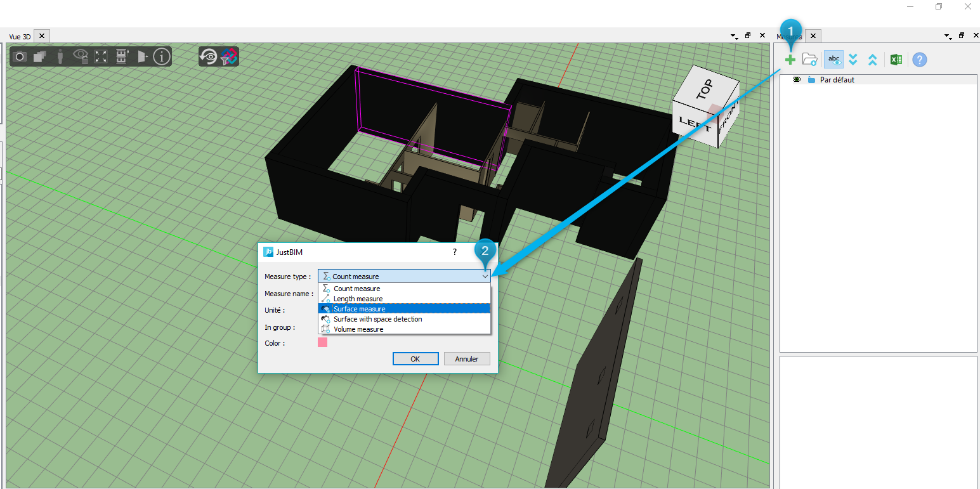Switch to the Mesures tab
Screen dimensions: 980x489
pyautogui.click(x=790, y=37)
